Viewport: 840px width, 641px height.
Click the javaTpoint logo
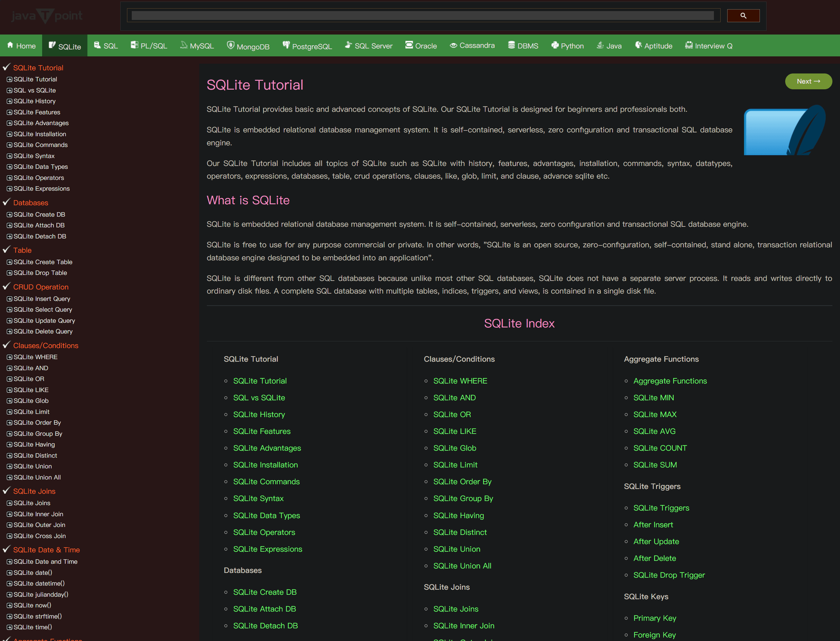tap(47, 16)
